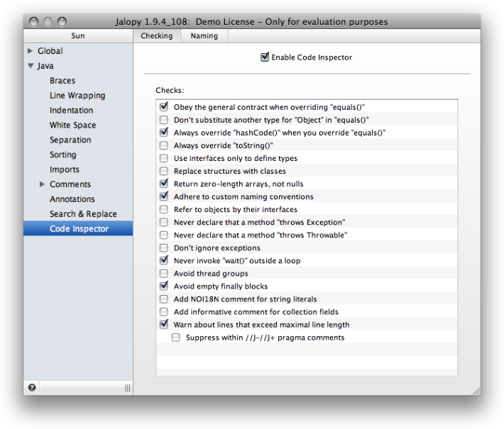Enable Suppress within //J-//J+ pragma comments

coord(176,338)
